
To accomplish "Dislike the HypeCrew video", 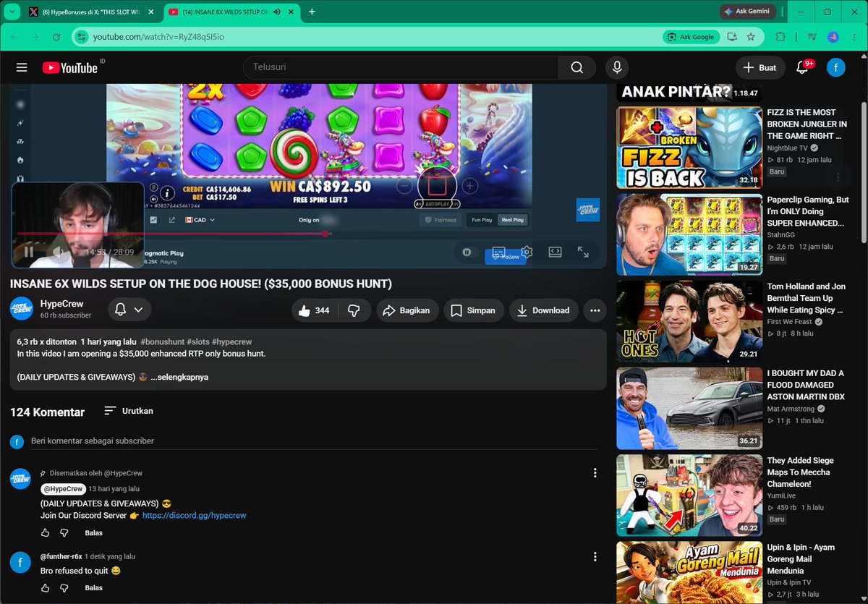I will coord(354,310).
